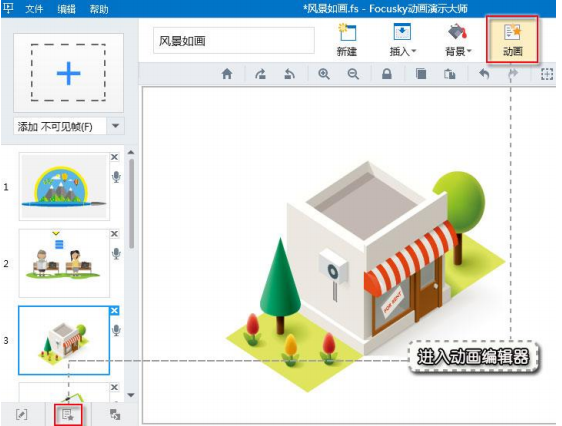Viewport: 562px width, 426px height.
Task: Click the lock icon in toolbar
Action: point(386,74)
